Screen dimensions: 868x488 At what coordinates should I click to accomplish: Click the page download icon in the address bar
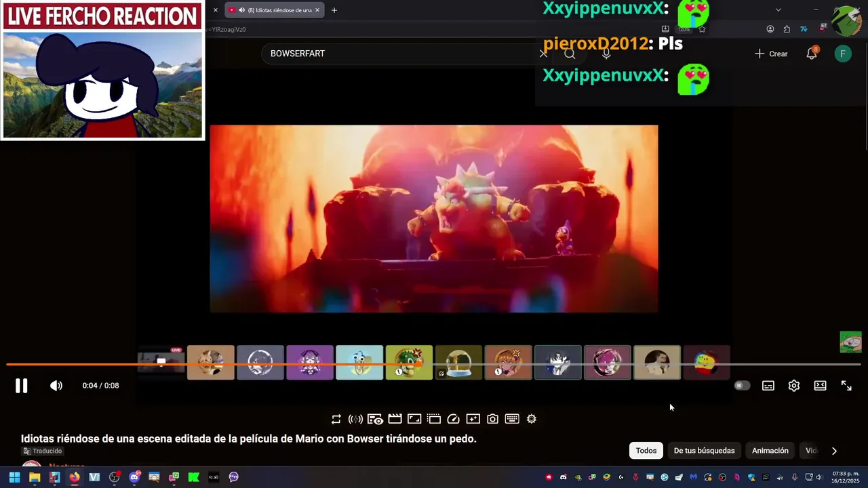[666, 29]
